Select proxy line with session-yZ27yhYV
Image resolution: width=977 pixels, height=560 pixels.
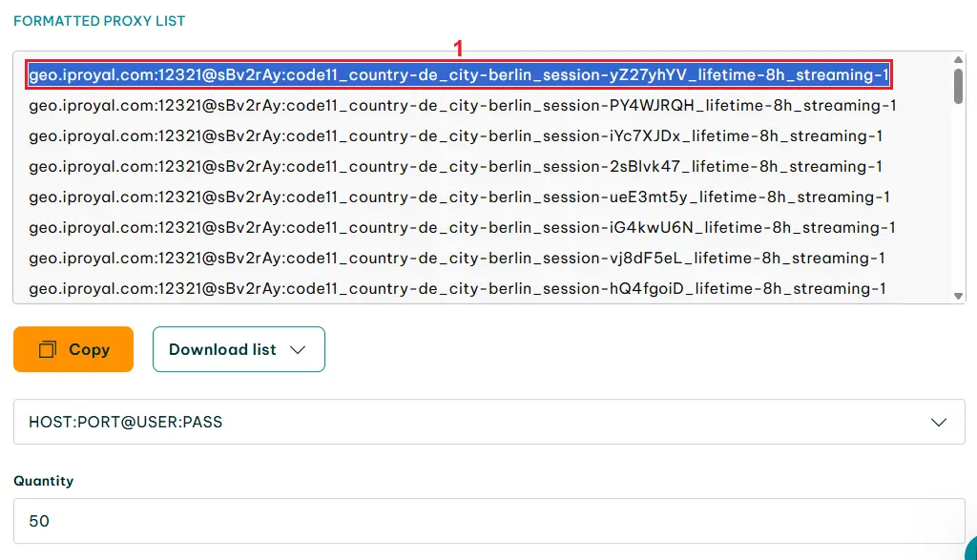pos(459,74)
